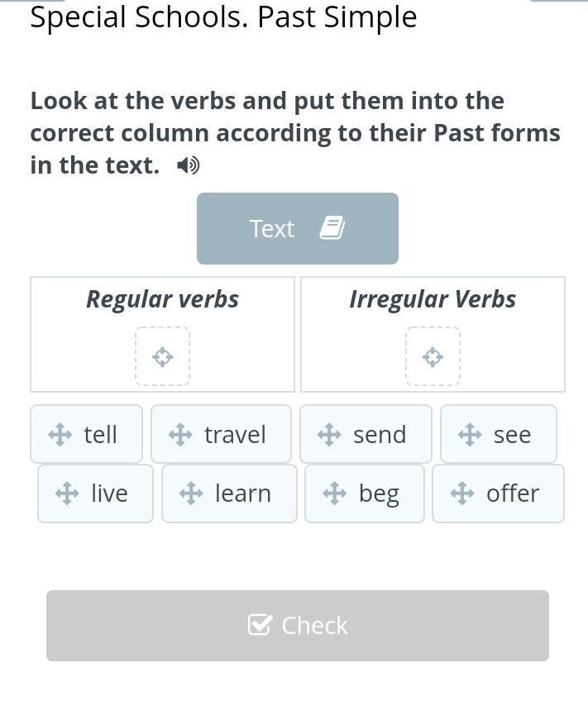Open the Text reading passage

(298, 228)
